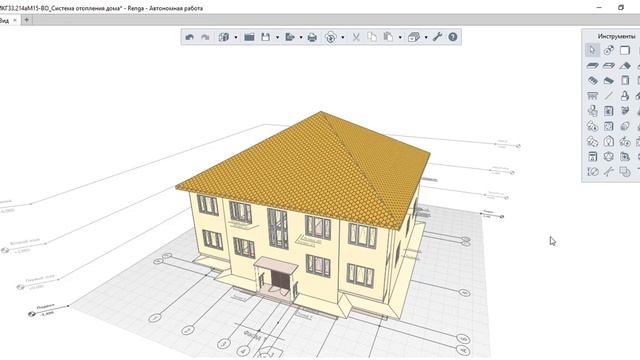Viewport: 640px width, 360px height.
Task: Click the export icon in the toolbar
Action: (290, 37)
